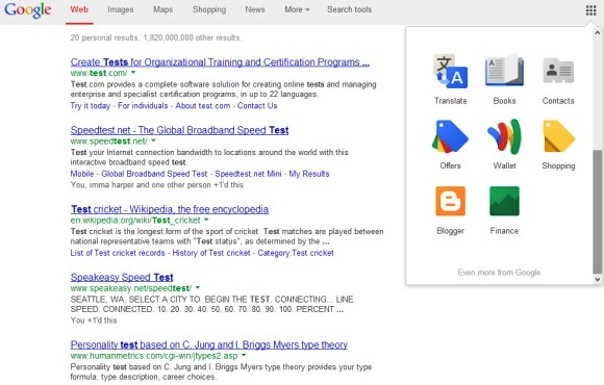Open the Blogger app icon
The height and width of the screenshot is (385, 604).
(x=450, y=201)
